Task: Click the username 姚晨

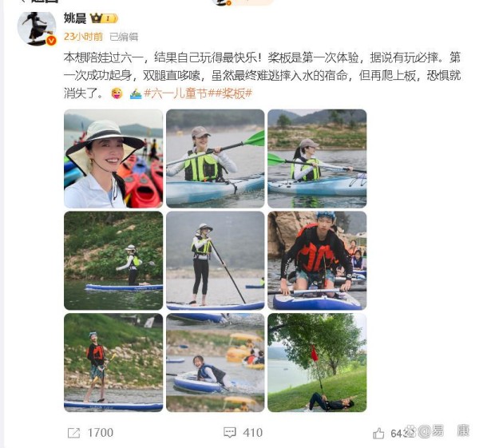Action: 75,18
